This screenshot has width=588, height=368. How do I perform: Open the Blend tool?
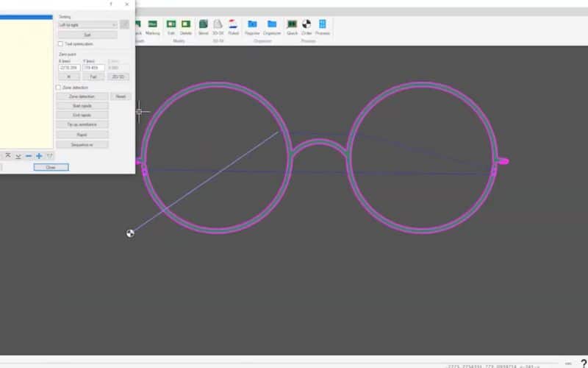203,25
